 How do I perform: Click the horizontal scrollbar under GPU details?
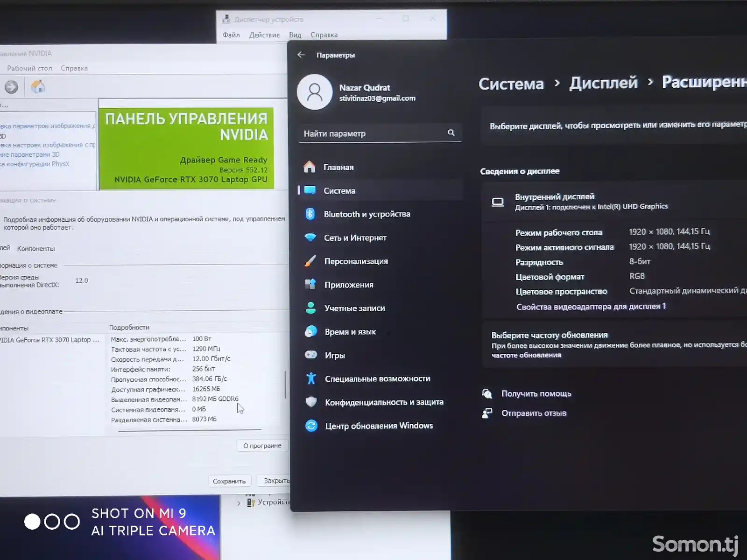pyautogui.click(x=190, y=430)
